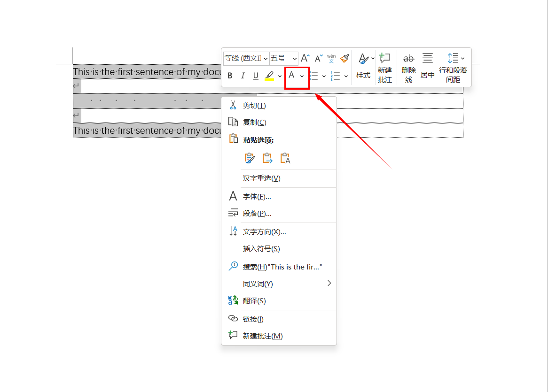The height and width of the screenshot is (392, 548).
Task: Click the text direction arrow icon
Action: click(x=233, y=231)
